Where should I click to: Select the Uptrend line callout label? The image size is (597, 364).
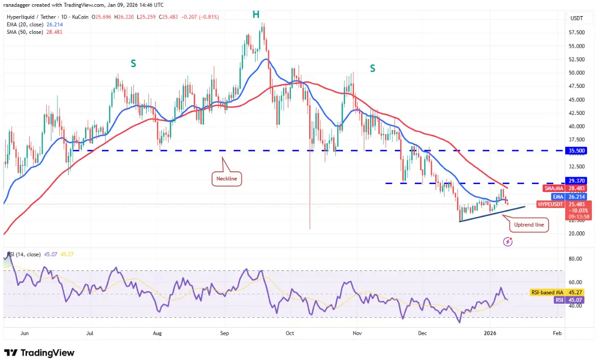click(529, 225)
